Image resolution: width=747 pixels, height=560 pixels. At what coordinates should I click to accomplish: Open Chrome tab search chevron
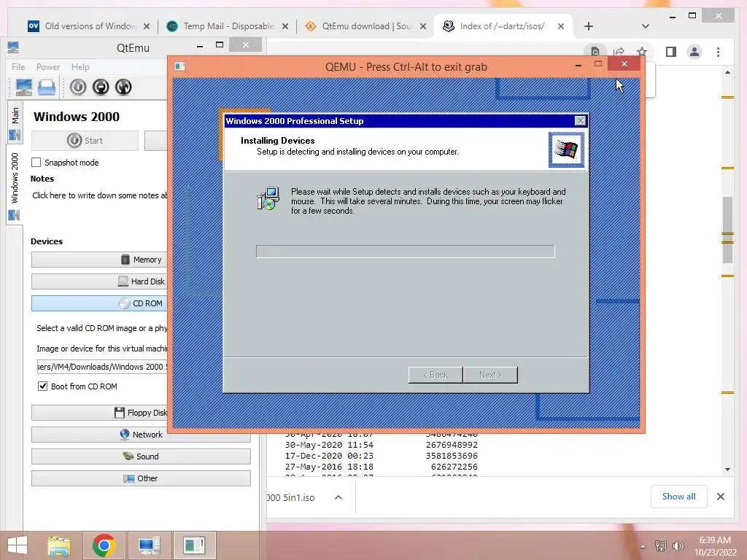645,26
